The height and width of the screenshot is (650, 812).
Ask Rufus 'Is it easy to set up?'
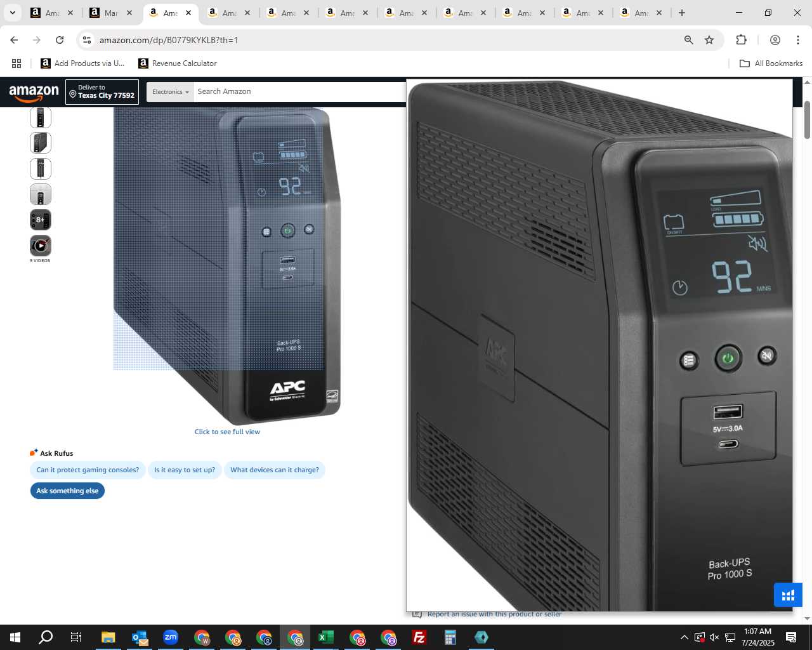(x=185, y=470)
